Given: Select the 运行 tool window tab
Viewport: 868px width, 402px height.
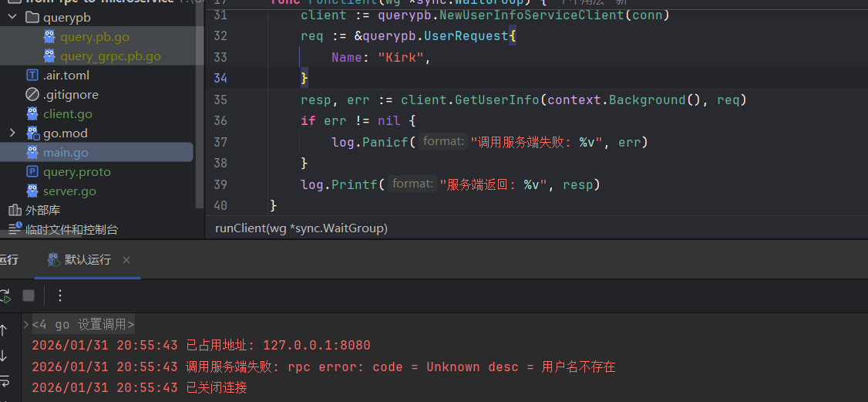Looking at the screenshot, I should (8, 260).
